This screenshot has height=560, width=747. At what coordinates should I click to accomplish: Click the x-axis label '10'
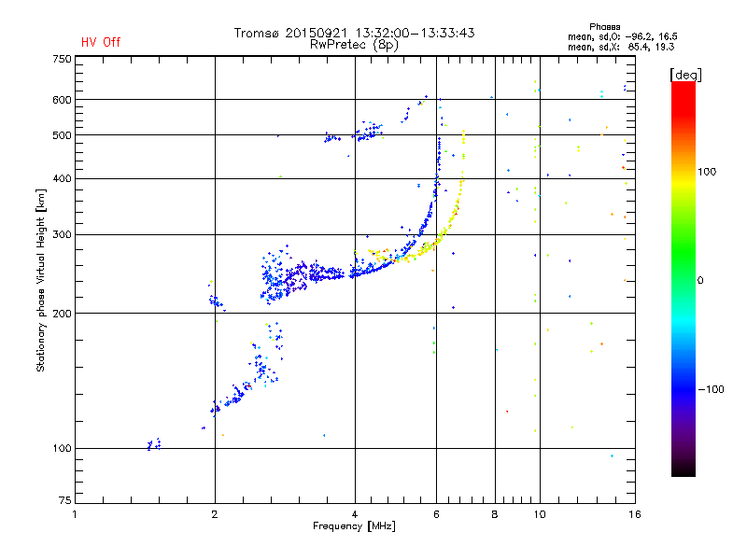click(540, 514)
